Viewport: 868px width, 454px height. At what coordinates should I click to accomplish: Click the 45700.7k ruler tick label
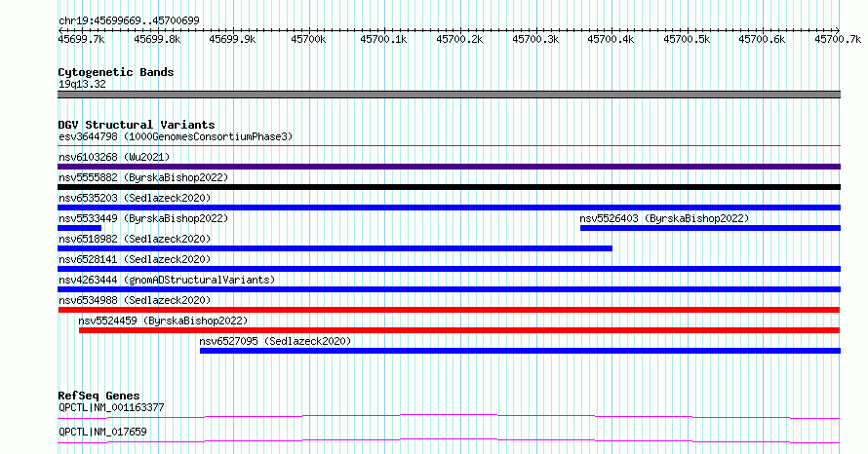838,39
